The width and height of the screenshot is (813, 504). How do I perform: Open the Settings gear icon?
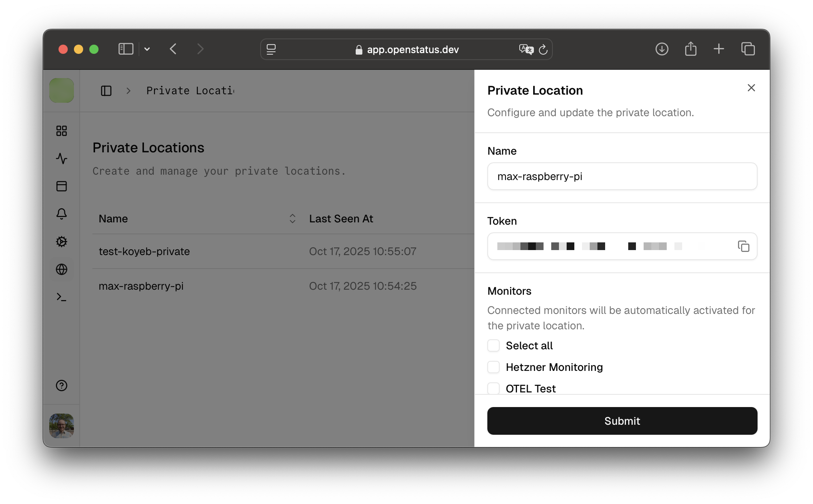(62, 242)
